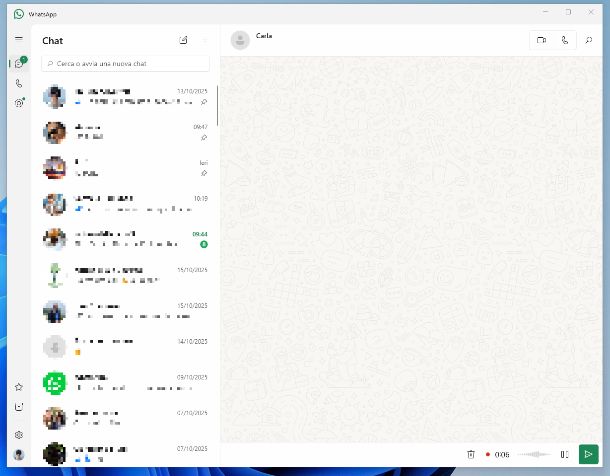Screen dimensions: 610x476
Task: Open chat filter menu beside compose icon
Action: [x=205, y=40]
